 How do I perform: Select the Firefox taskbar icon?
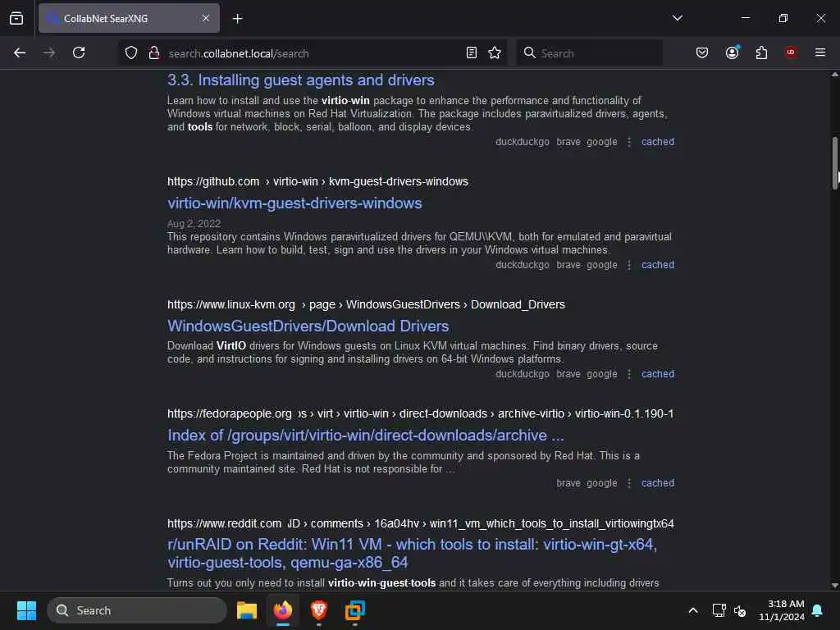(x=283, y=610)
